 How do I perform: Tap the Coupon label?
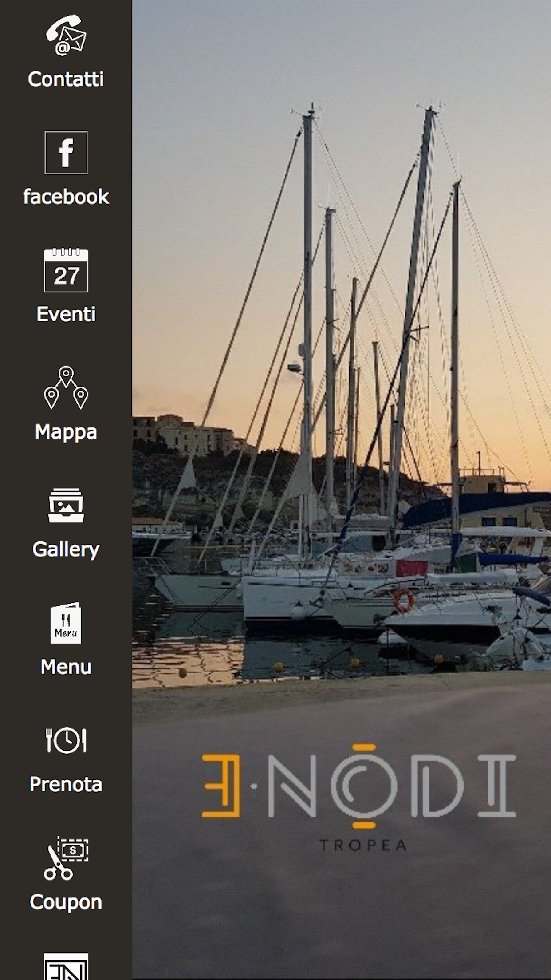pos(66,902)
